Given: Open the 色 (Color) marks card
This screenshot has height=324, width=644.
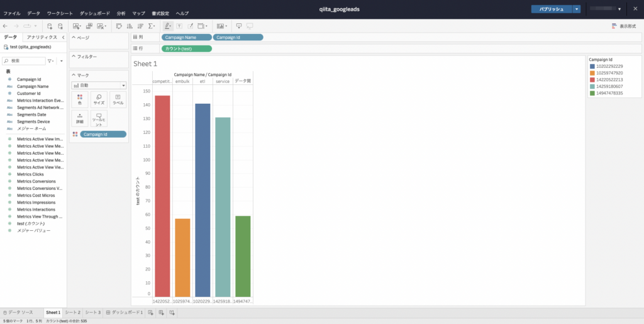Looking at the screenshot, I should click(x=80, y=99).
